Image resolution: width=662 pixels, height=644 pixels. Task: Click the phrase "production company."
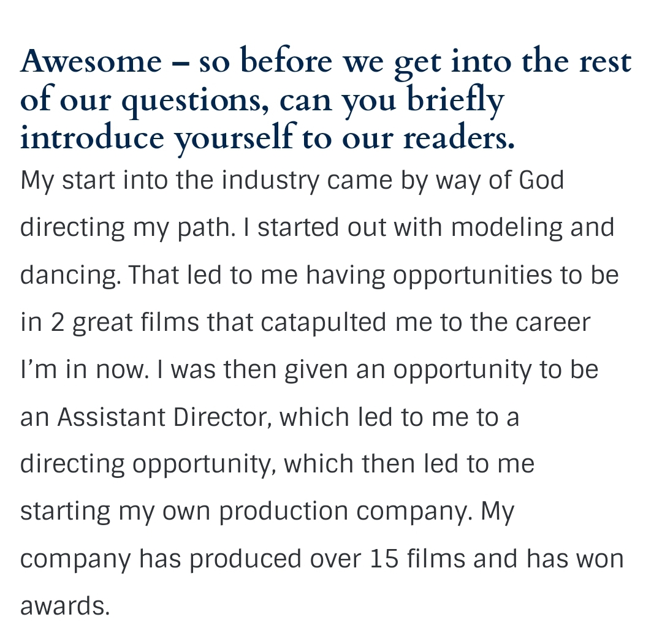pos(346,512)
